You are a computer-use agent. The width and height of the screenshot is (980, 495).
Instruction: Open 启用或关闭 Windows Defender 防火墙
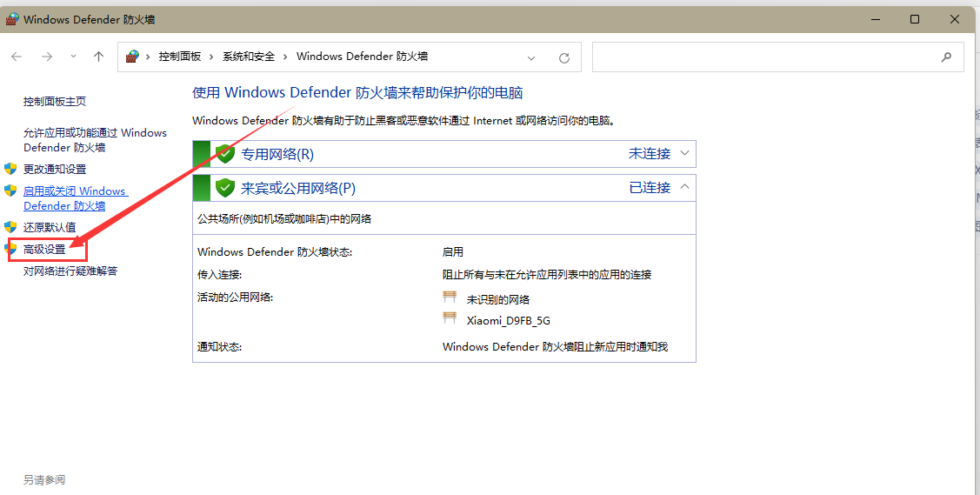coord(75,198)
